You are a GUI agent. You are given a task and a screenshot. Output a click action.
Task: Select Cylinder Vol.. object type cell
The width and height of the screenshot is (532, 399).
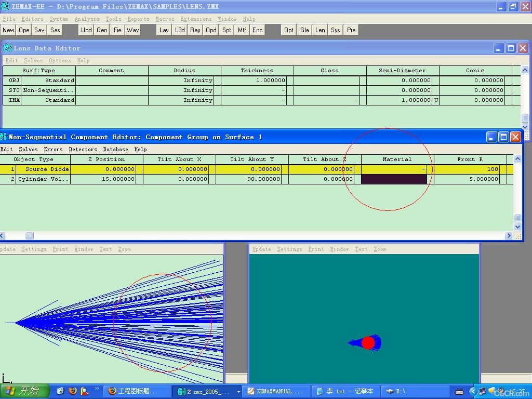(x=43, y=179)
